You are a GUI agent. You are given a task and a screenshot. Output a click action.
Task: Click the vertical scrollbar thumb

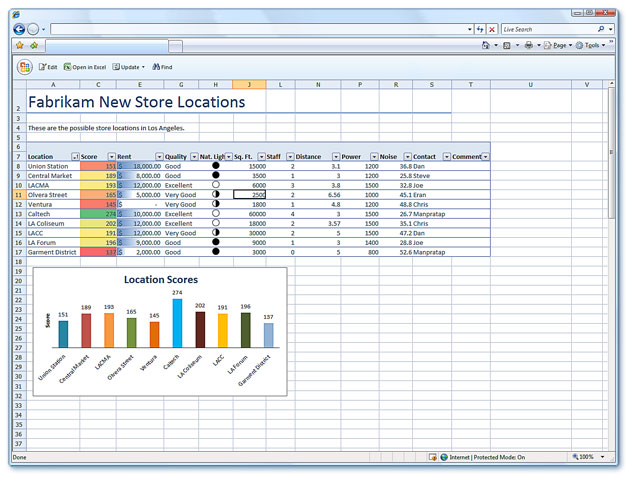pos(612,153)
